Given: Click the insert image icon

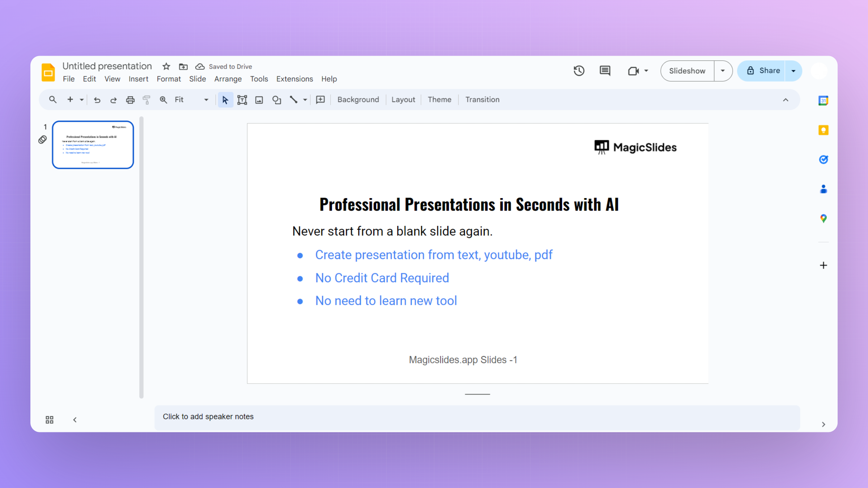Looking at the screenshot, I should point(259,100).
